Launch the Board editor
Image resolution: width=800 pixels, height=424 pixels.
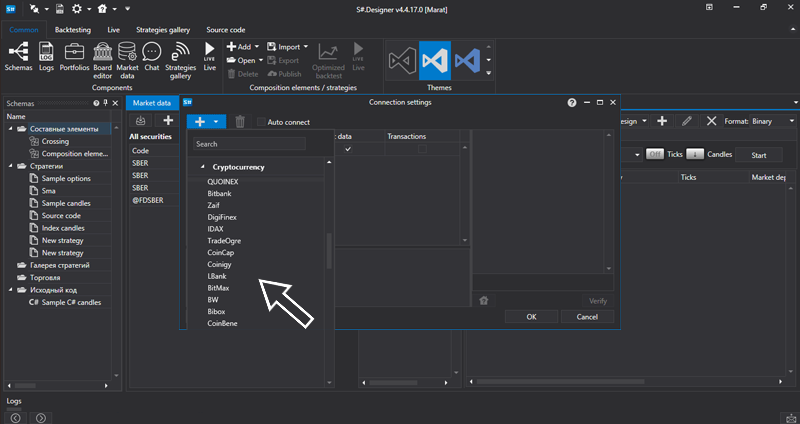[x=101, y=51]
